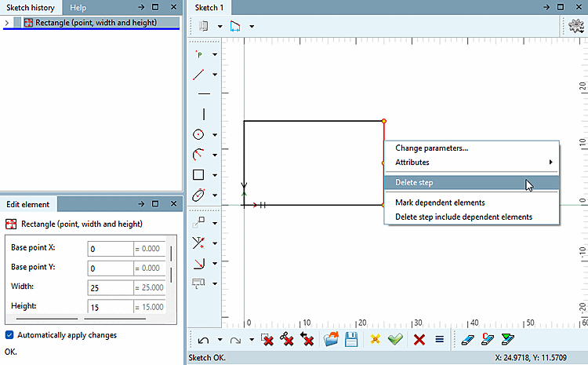Select Rectangle (point, width and height) history row
This screenshot has width=588, height=365.
96,23
